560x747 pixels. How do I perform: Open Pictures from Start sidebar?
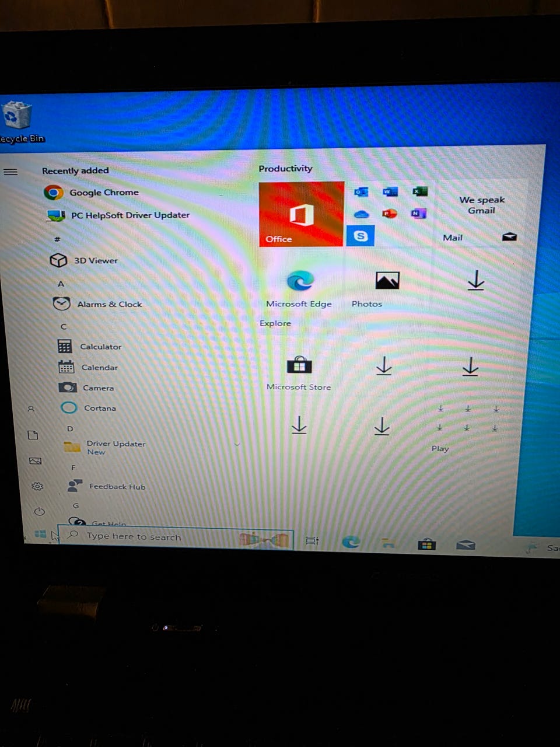point(35,460)
